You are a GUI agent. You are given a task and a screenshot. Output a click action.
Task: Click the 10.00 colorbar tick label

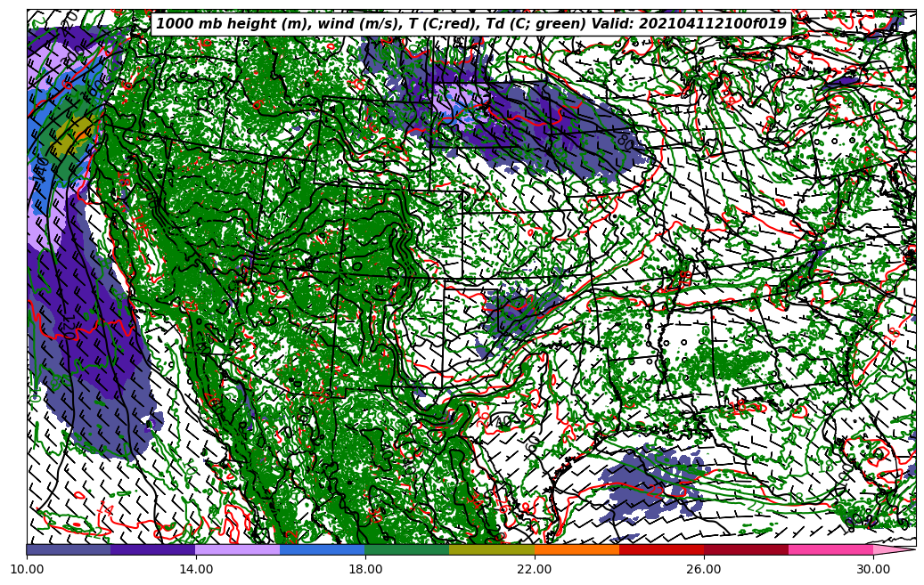click(27, 569)
